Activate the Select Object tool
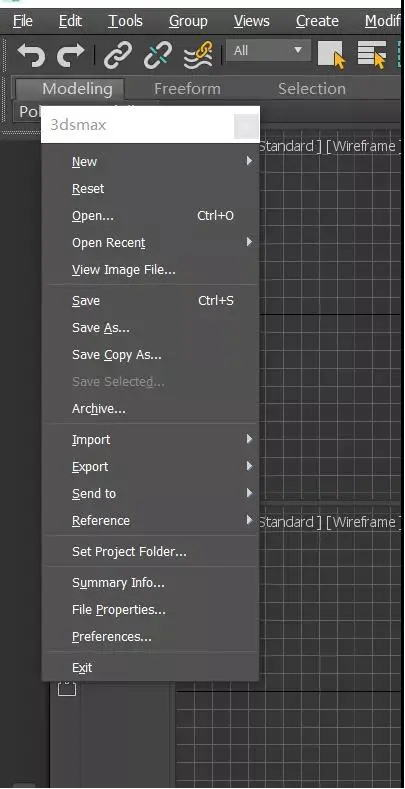405x789 pixels. 332,54
